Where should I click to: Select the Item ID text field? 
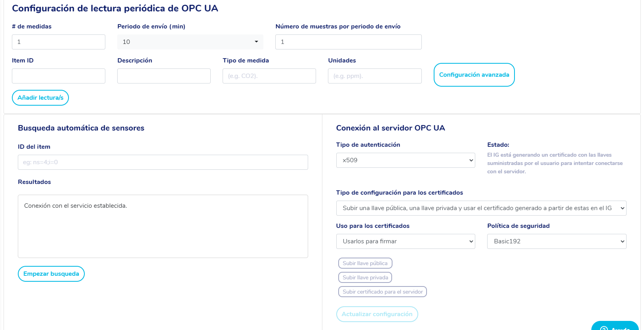click(x=58, y=76)
